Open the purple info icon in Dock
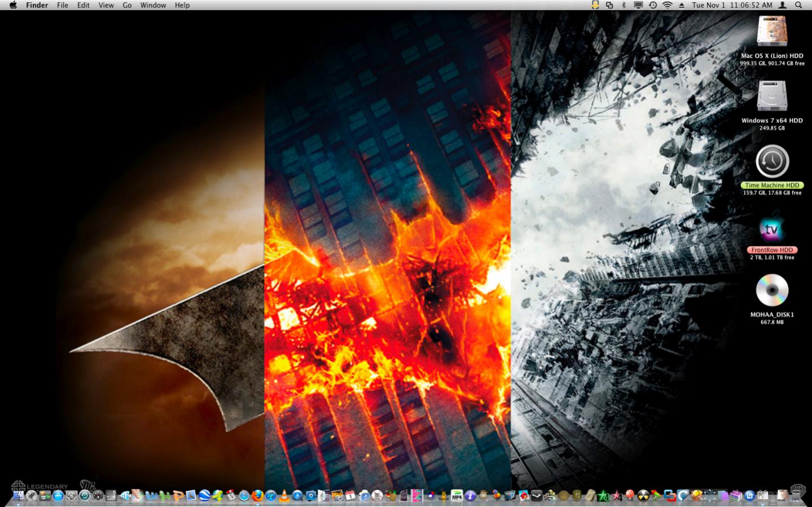 (x=470, y=496)
